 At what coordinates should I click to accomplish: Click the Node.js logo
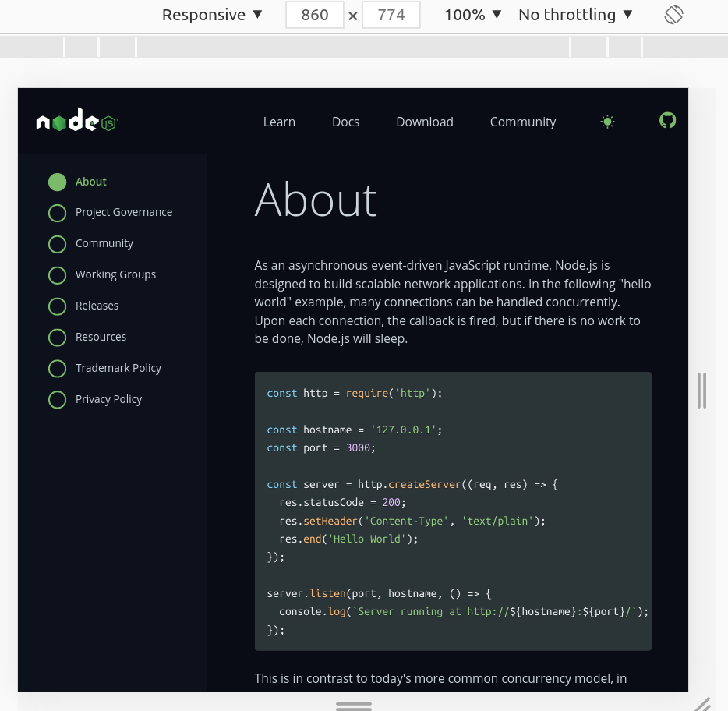[x=77, y=120]
